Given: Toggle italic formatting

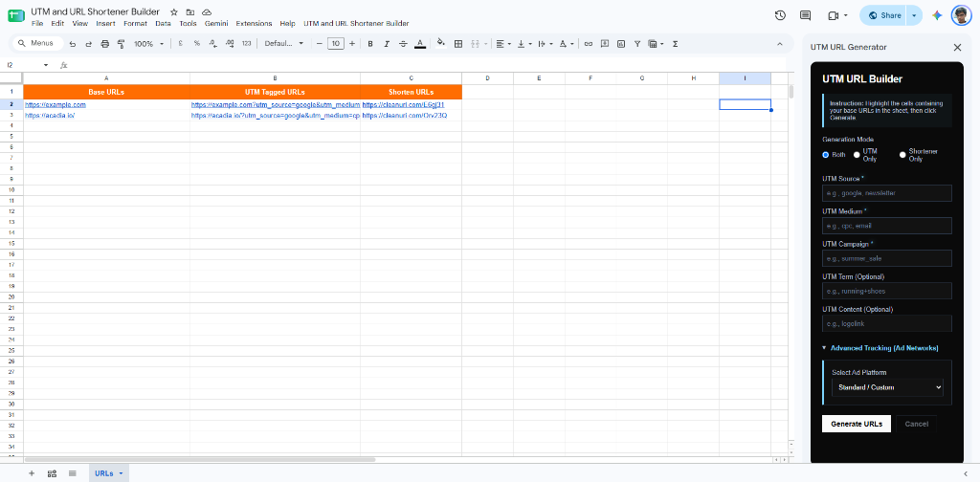Looking at the screenshot, I should (x=387, y=44).
